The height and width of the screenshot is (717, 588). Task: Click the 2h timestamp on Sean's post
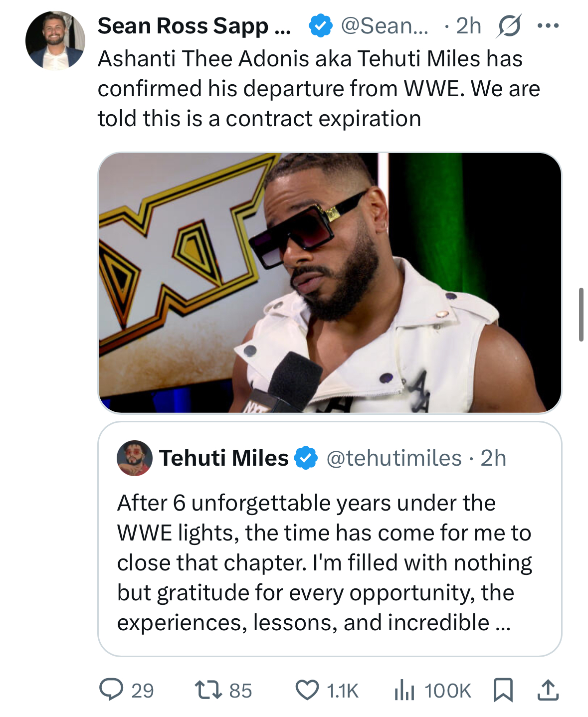pos(469,26)
